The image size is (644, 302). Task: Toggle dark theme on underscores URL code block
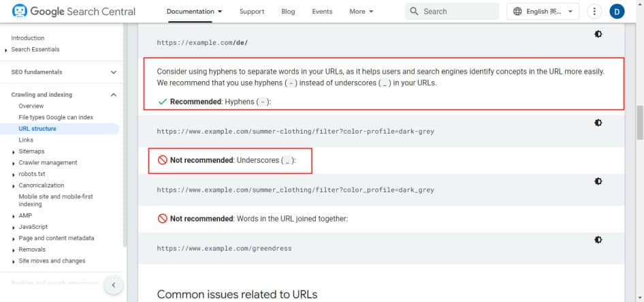[x=598, y=181]
